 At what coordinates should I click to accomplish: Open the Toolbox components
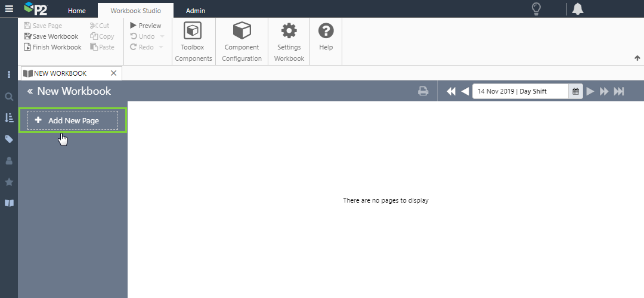(x=193, y=36)
